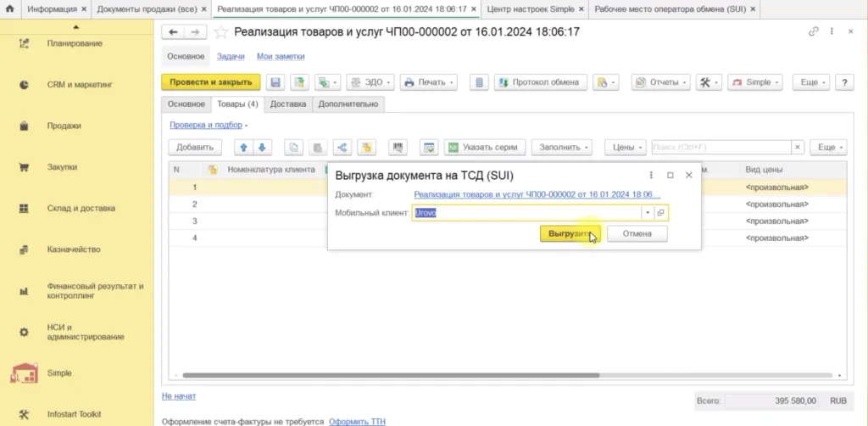Click the post document icon
Image resolution: width=868 pixels, height=426 pixels.
pos(299,82)
